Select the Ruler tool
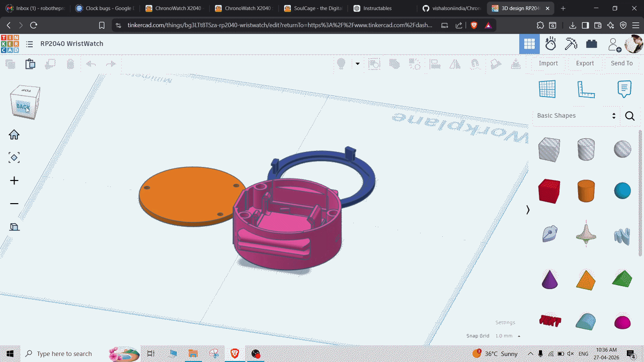The height and width of the screenshot is (362, 644). [x=586, y=89]
